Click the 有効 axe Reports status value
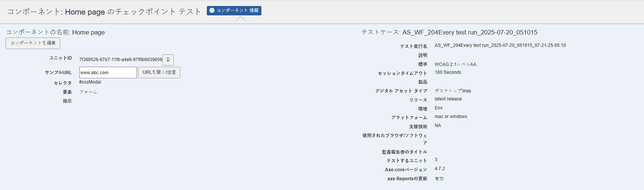The height and width of the screenshot is (190, 644). [x=439, y=179]
